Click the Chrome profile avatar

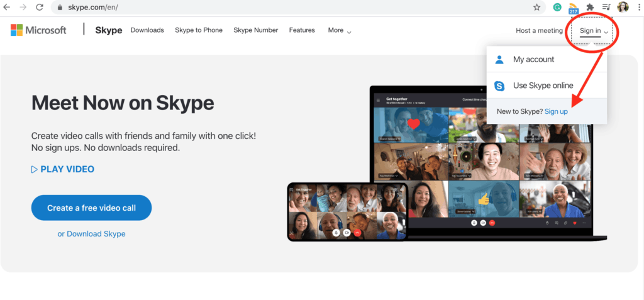[623, 8]
